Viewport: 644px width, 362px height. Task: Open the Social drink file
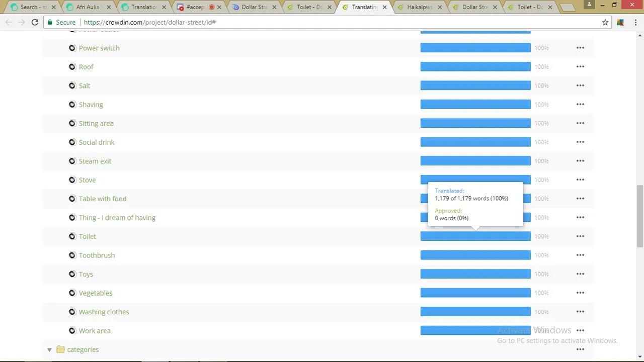tap(97, 142)
